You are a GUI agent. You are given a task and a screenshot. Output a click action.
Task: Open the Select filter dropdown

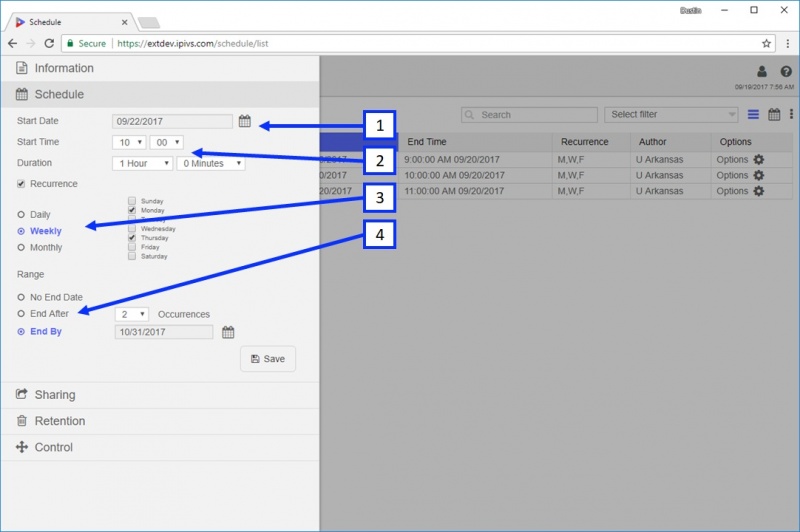(x=671, y=114)
